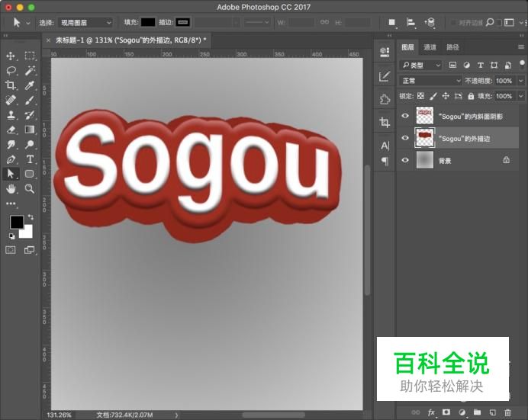Select the Rounded Rectangle shape tool
This screenshot has height=420, width=528.
pyautogui.click(x=30, y=174)
